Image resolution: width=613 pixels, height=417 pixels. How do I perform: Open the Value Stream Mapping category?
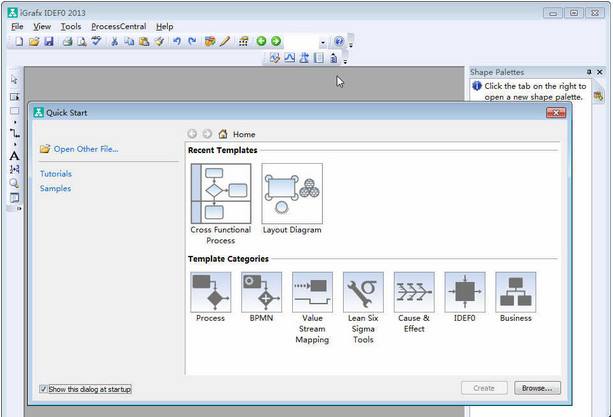[x=312, y=308]
